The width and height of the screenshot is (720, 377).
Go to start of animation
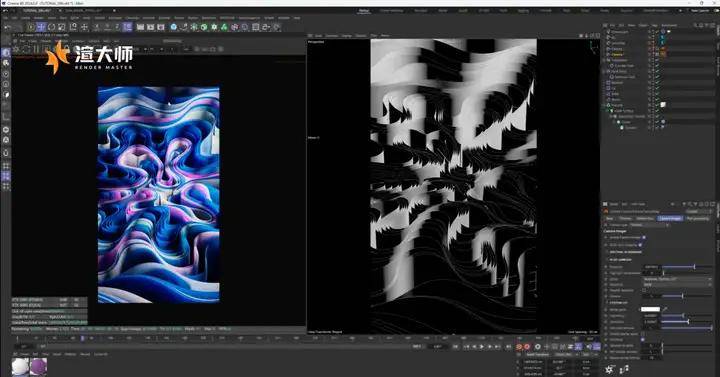point(455,347)
